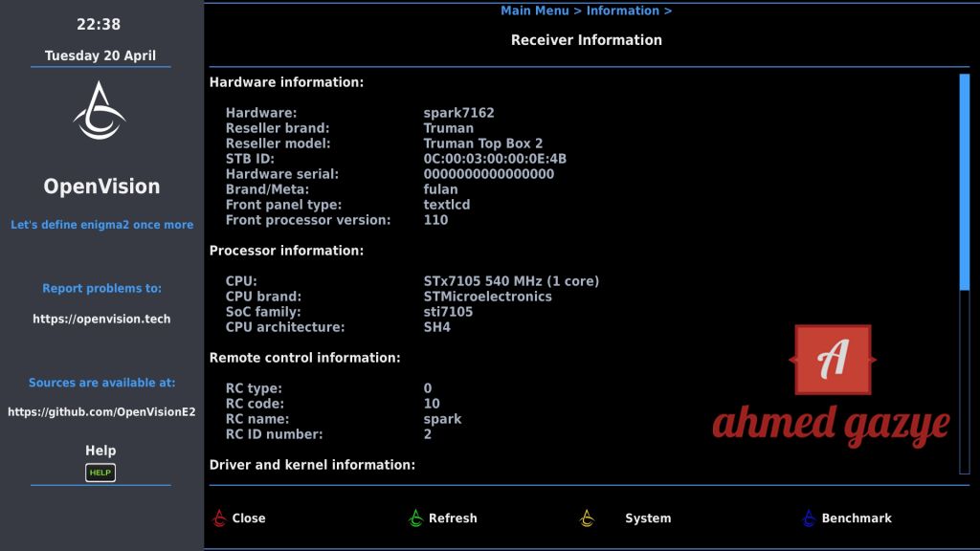The image size is (980, 551).
Task: Select the Processor information: heading
Action: (x=286, y=251)
